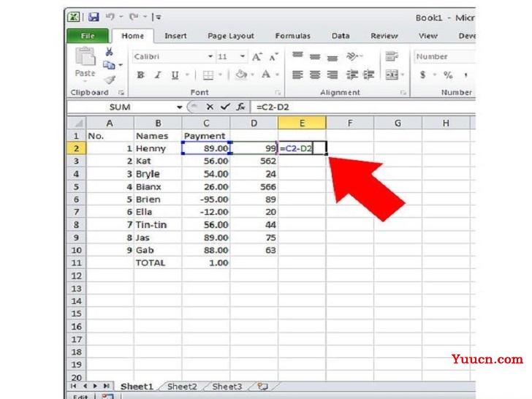Expand the Alignment dialog launcher
The width and height of the screenshot is (532, 399).
pyautogui.click(x=403, y=93)
